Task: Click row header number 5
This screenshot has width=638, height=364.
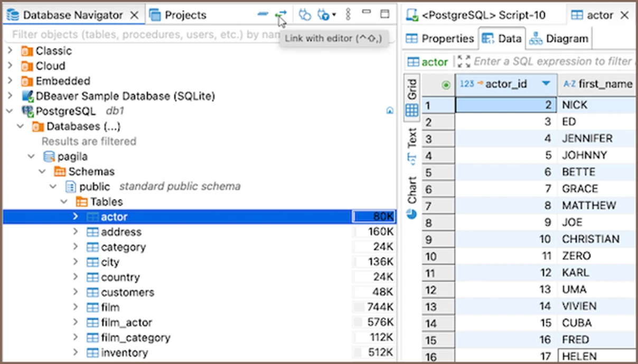Action: tap(438, 173)
